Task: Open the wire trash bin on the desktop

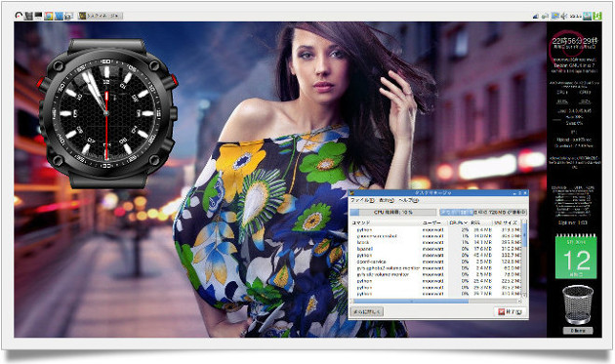Action: tap(577, 304)
